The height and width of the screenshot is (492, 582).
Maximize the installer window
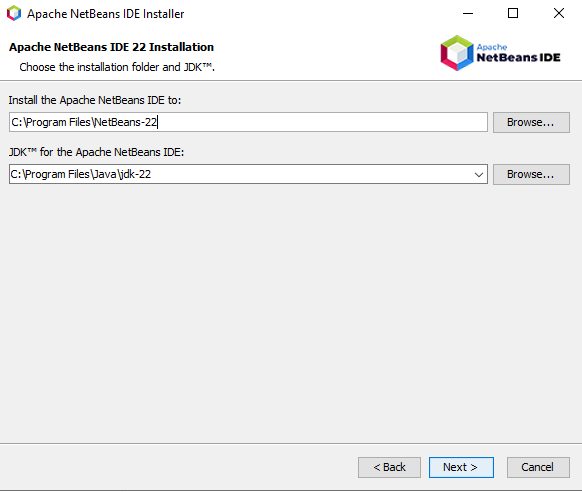(x=513, y=13)
